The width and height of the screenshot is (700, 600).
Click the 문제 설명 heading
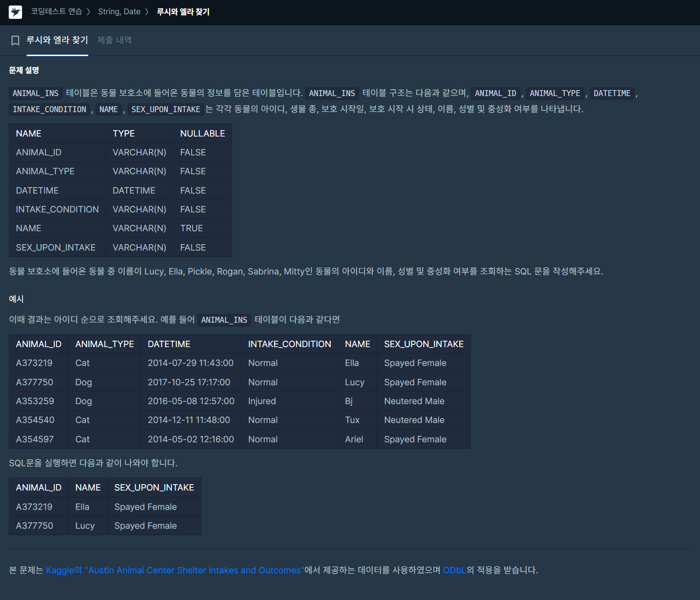click(24, 70)
